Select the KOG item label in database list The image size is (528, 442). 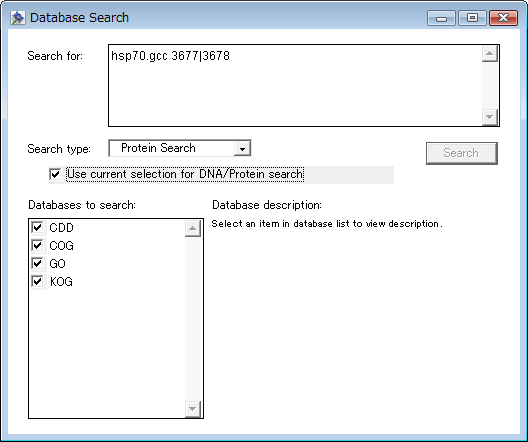[61, 281]
